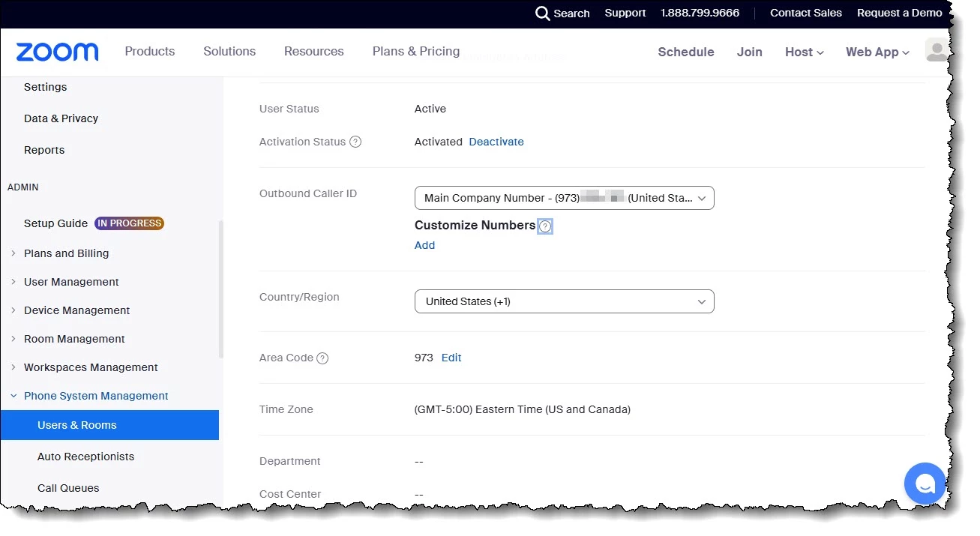Click the User Status label
Screen dimensions: 980x536
[289, 109]
